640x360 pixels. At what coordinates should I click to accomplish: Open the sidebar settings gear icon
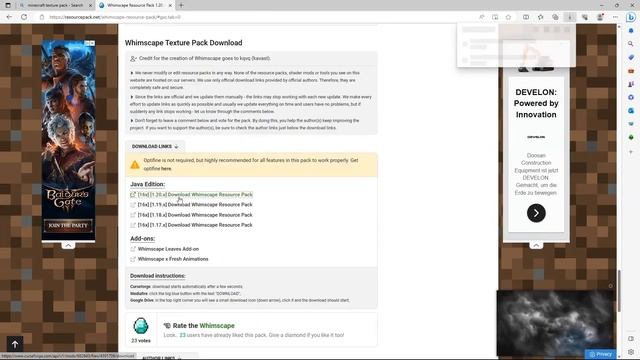[631, 352]
